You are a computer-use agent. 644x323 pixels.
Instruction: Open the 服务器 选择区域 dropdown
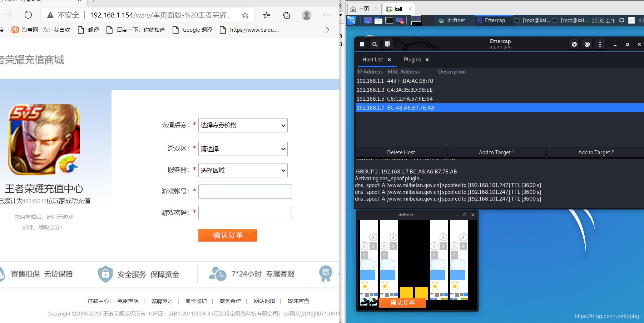tap(243, 170)
